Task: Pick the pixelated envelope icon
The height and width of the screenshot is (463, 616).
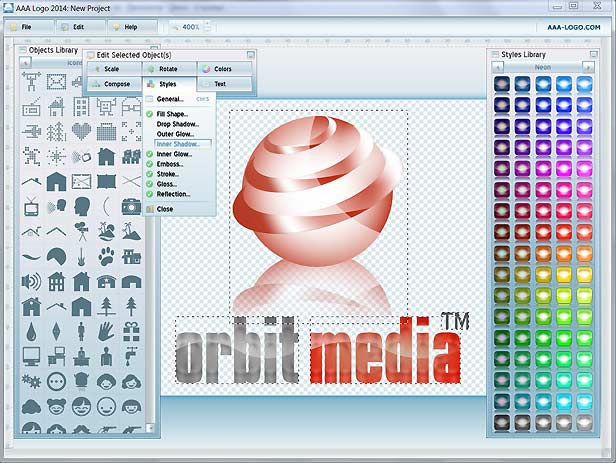Action: tap(57, 82)
